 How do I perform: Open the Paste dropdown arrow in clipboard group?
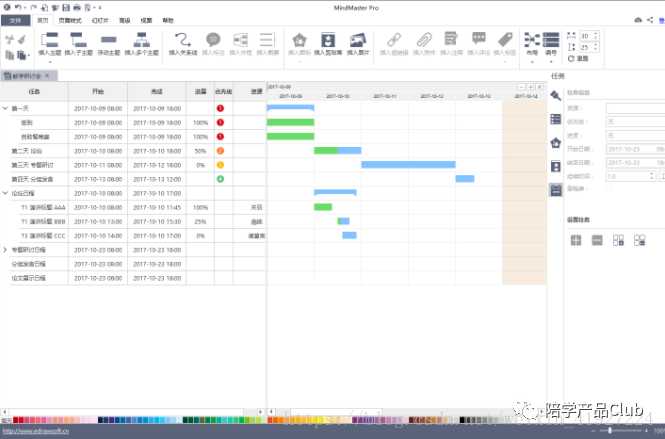point(28,55)
